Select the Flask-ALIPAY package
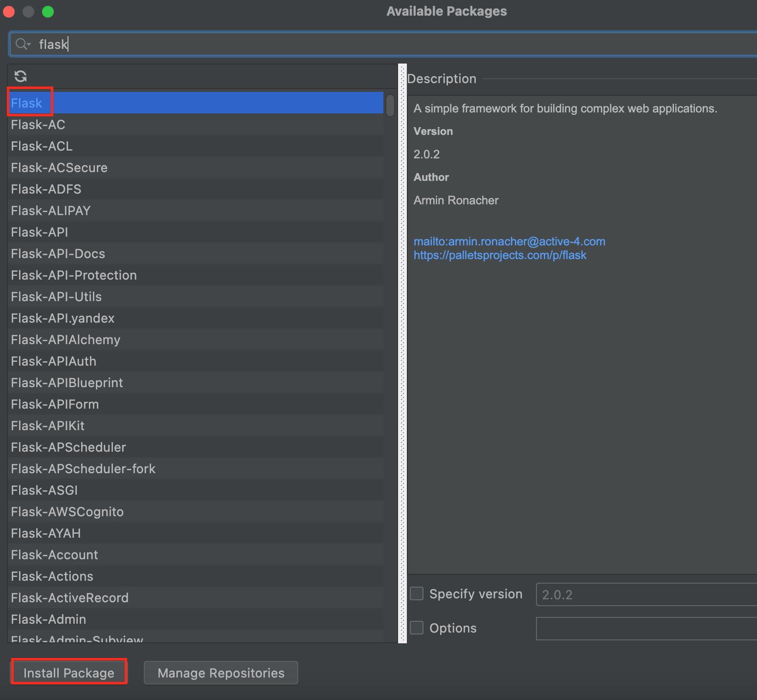Image resolution: width=757 pixels, height=700 pixels. coord(196,211)
